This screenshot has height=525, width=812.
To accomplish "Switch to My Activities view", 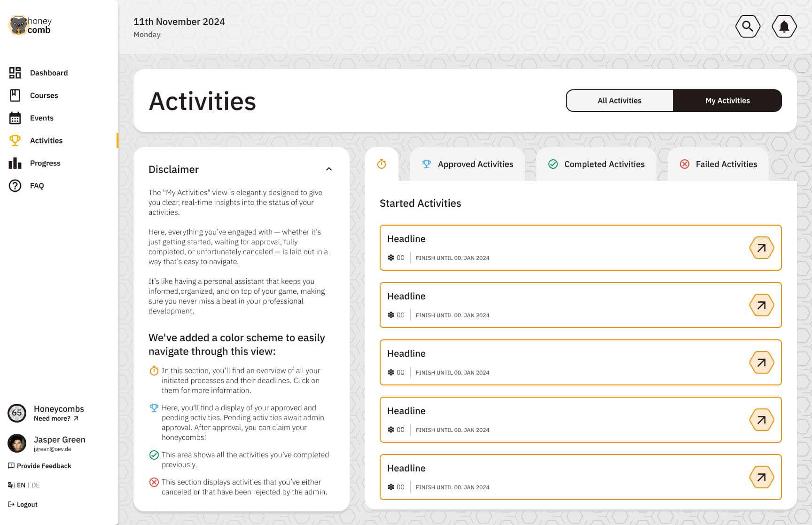I will (727, 101).
